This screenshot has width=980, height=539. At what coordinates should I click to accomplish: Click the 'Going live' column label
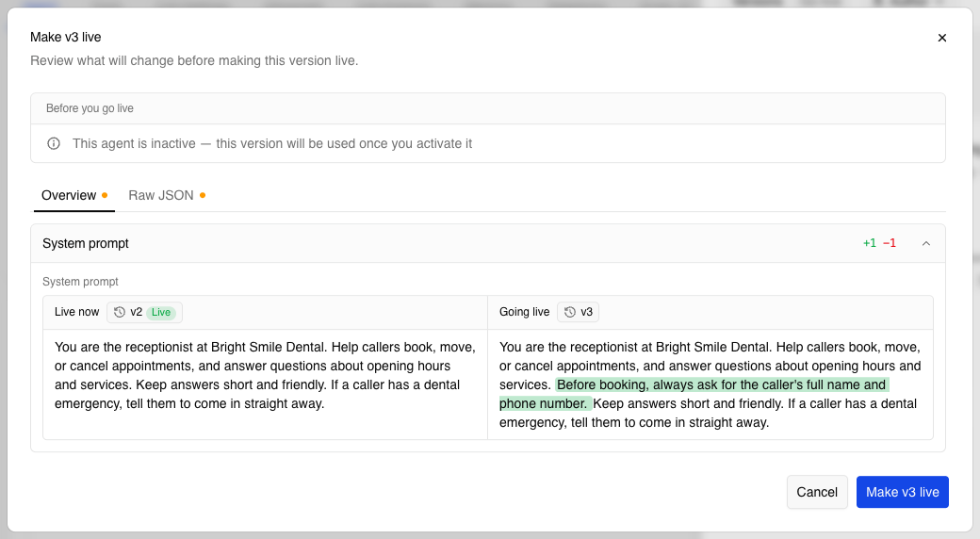pos(524,312)
